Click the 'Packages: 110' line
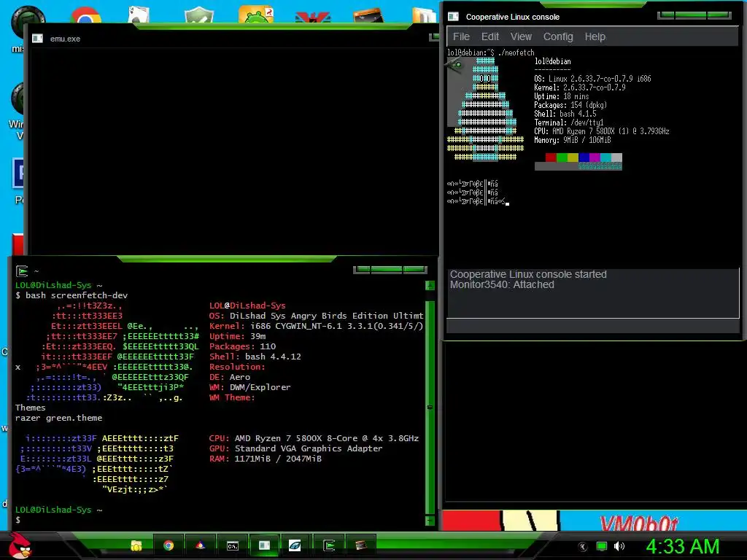Screen dimensions: 747x560 pos(242,346)
